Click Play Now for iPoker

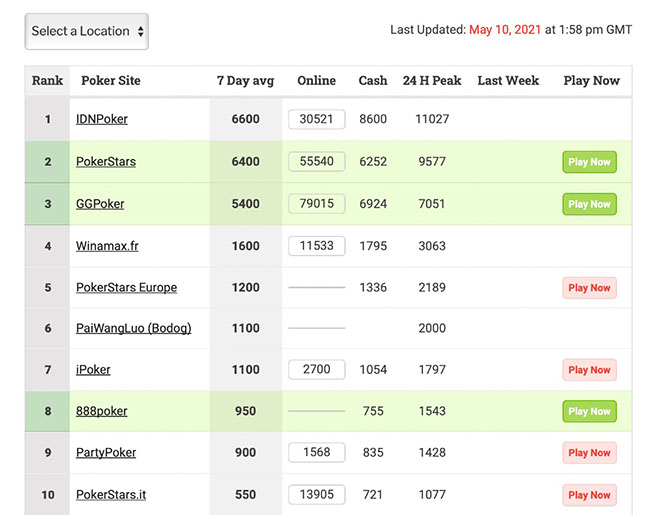[x=589, y=370]
